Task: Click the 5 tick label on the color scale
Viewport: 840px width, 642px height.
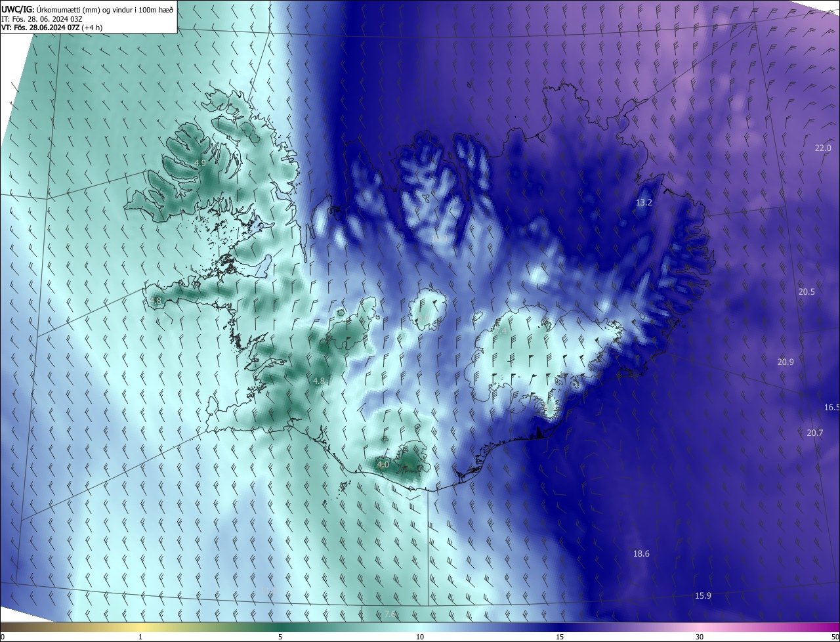Action: pyautogui.click(x=280, y=637)
